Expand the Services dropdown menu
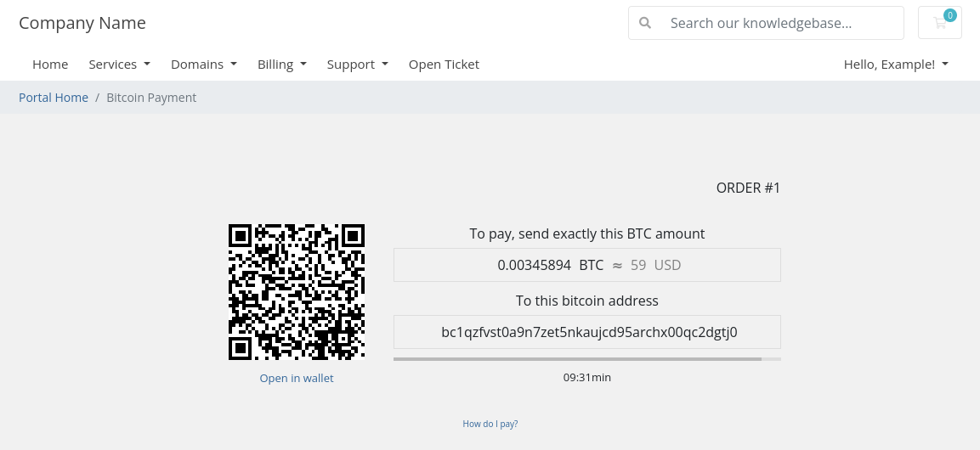Screen dimensions: 980x450 pos(119,65)
